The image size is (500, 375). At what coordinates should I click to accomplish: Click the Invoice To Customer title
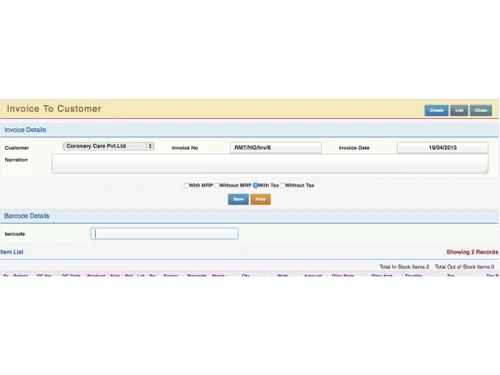coord(54,109)
